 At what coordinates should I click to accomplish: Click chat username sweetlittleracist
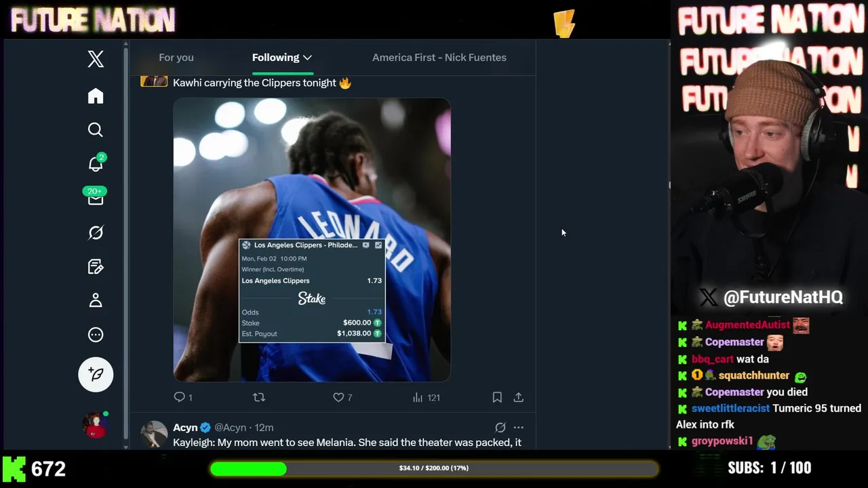coord(730,409)
